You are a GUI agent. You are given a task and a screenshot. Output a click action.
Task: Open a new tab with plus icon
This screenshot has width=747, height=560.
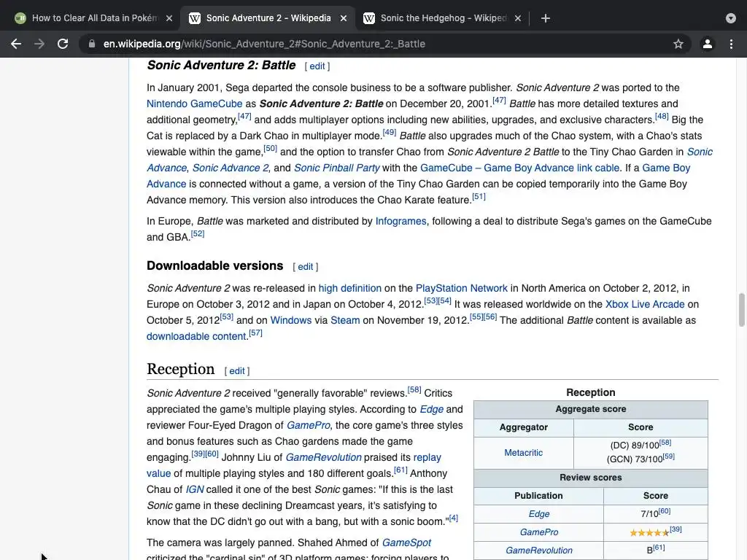tap(546, 18)
